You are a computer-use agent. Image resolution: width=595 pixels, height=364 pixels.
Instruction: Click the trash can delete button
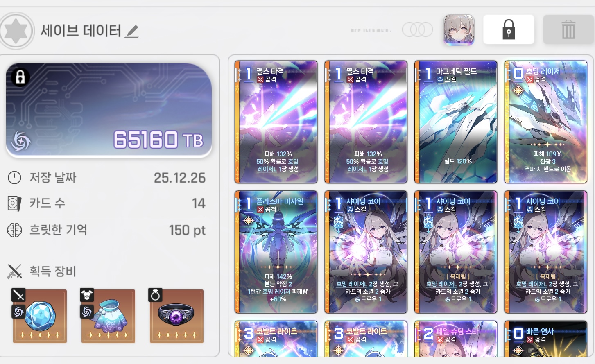tap(568, 29)
